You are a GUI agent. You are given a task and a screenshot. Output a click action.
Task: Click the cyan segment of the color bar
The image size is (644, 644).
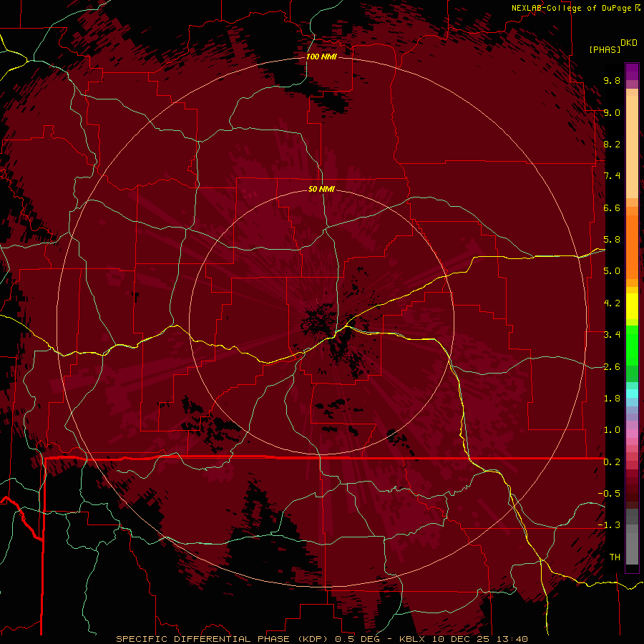pos(632,394)
